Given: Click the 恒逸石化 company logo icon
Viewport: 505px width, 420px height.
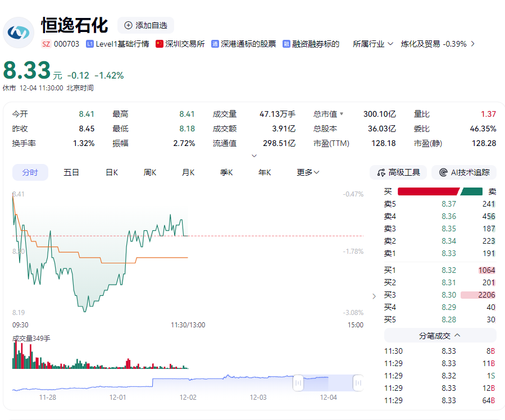Looking at the screenshot, I should coord(19,32).
